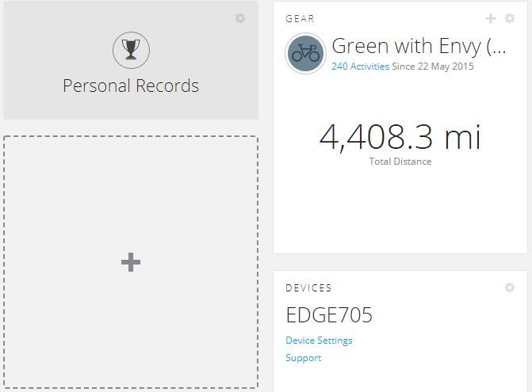
Task: Click the bottom edge of the dashed placeholder
Action: (x=131, y=387)
